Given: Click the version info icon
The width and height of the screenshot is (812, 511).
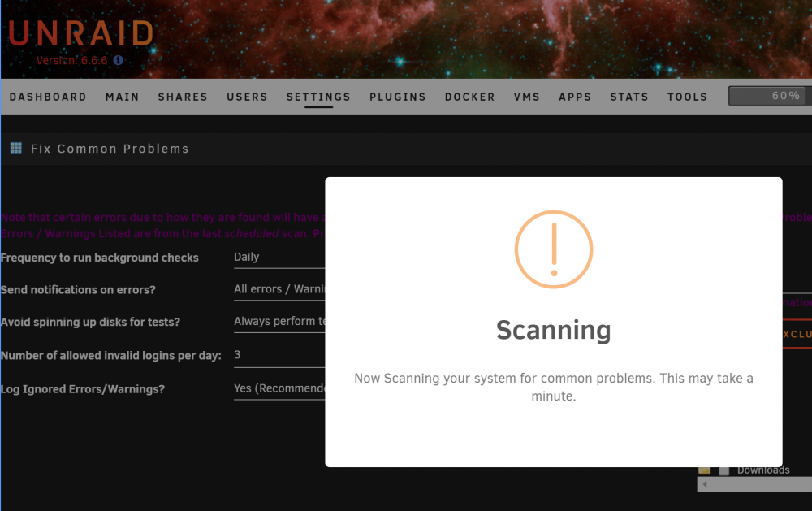Looking at the screenshot, I should [x=118, y=60].
